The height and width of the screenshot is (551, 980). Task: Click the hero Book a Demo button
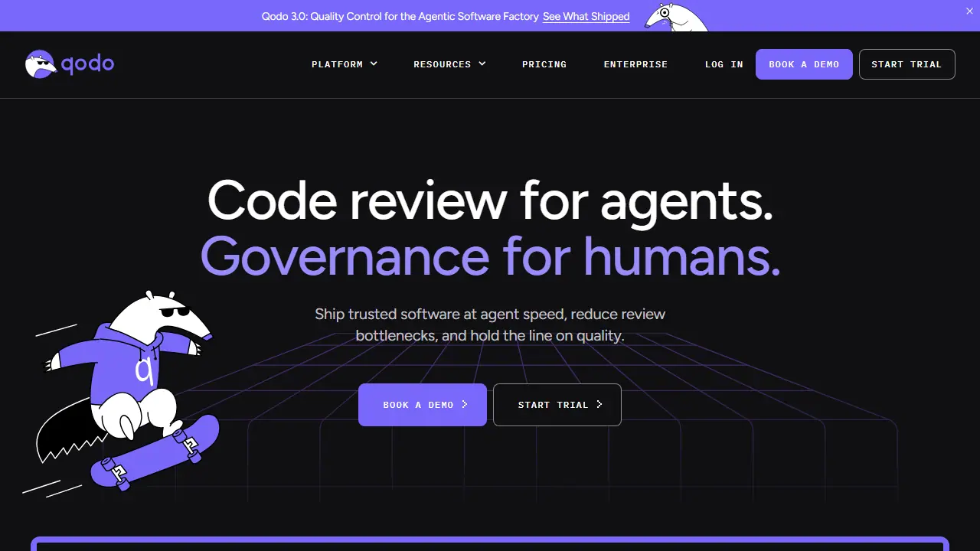(x=423, y=405)
